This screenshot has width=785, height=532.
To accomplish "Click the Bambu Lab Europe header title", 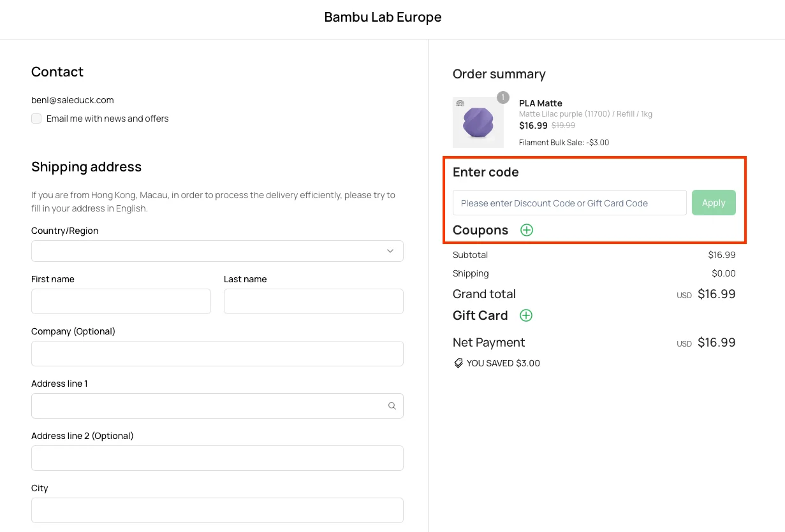I will 383,17.
